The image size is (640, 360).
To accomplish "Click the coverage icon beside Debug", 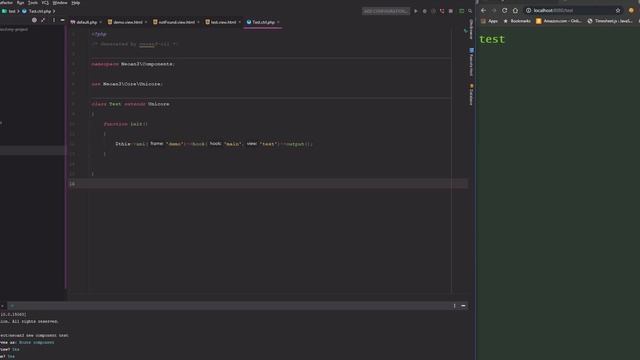I will pos(433,11).
